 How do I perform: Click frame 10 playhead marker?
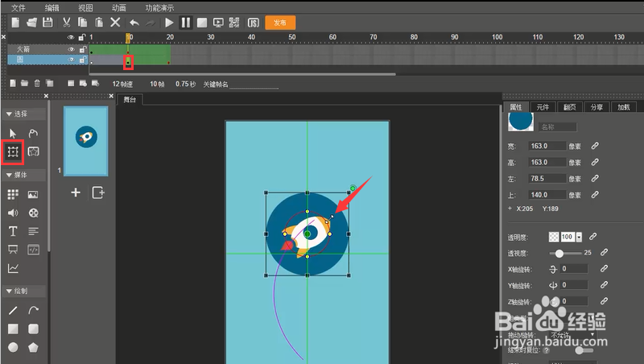[128, 37]
